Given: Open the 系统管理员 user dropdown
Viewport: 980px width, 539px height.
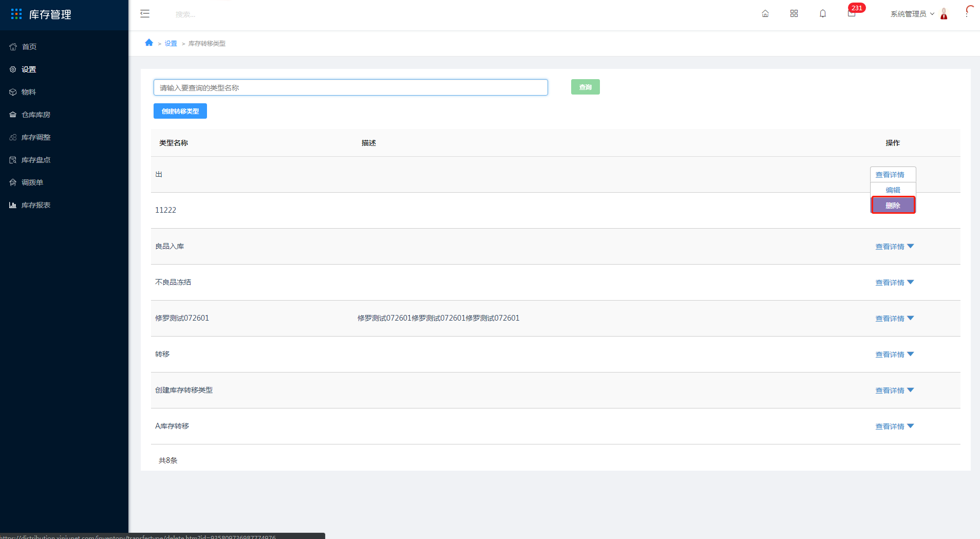Looking at the screenshot, I should (x=912, y=14).
